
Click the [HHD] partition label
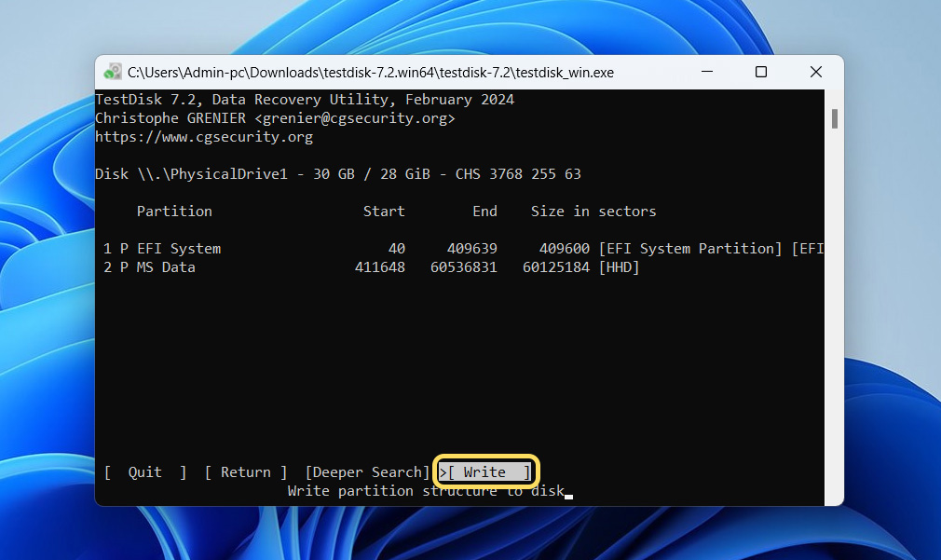coord(619,267)
